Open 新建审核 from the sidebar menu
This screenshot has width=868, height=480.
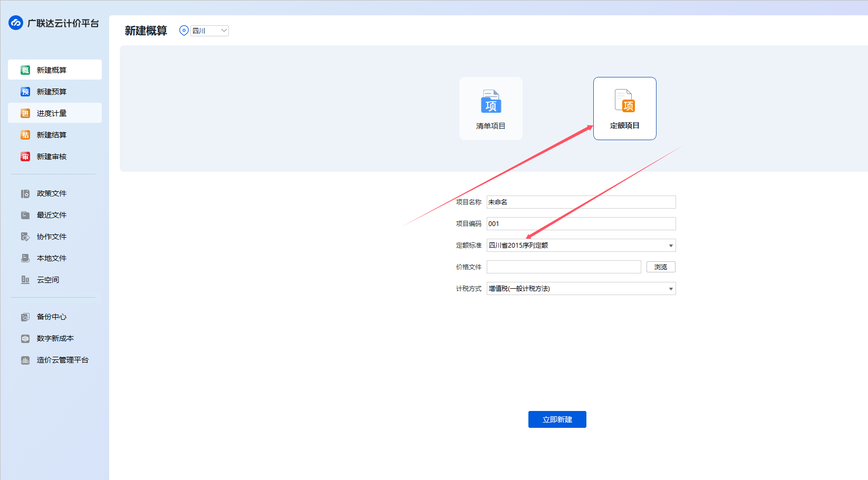(x=55, y=156)
